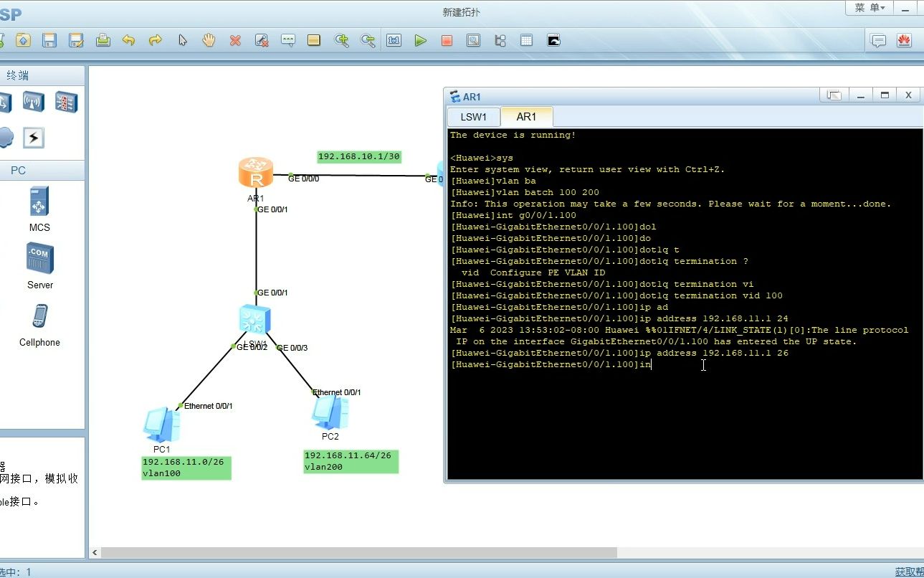Click the redo arrow icon

click(x=155, y=40)
